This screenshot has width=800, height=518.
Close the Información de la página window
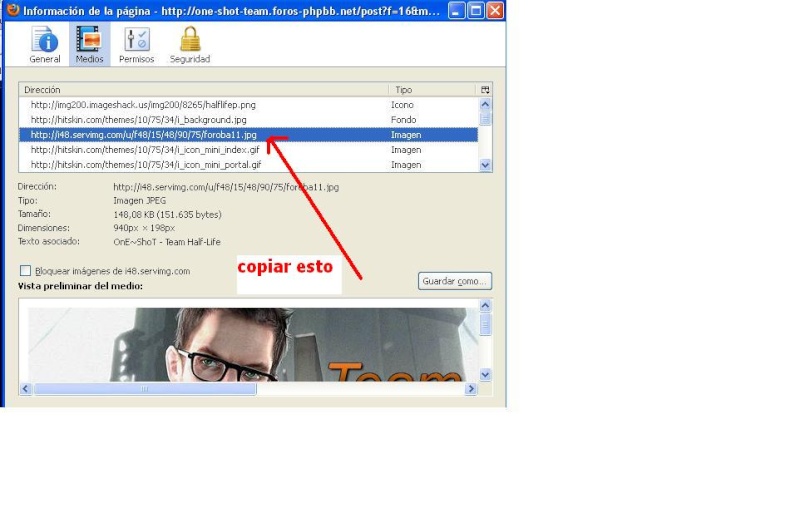(494, 10)
